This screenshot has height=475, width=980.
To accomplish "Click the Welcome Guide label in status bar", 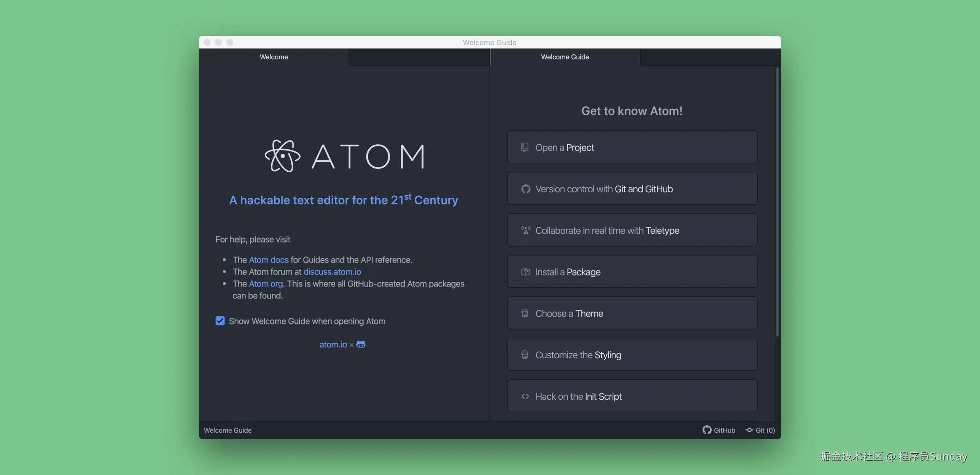I will point(227,430).
